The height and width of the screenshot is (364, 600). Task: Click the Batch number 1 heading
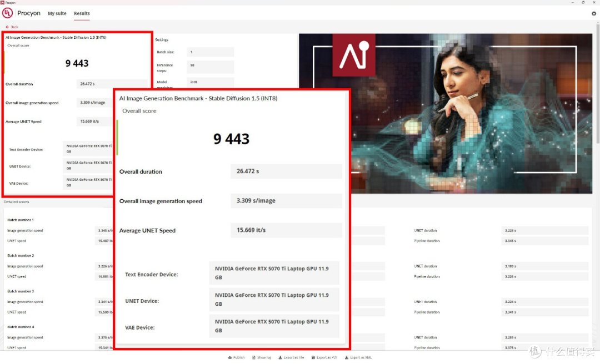point(21,220)
